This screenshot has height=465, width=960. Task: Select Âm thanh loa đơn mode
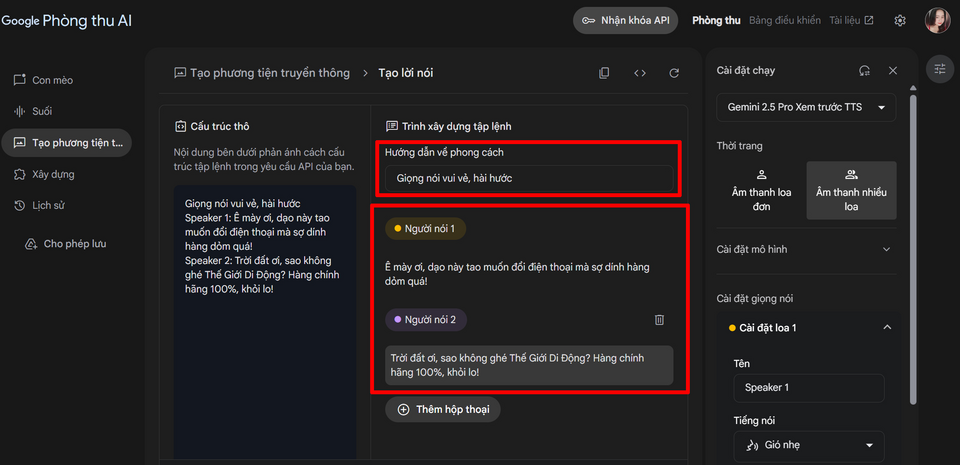point(761,190)
